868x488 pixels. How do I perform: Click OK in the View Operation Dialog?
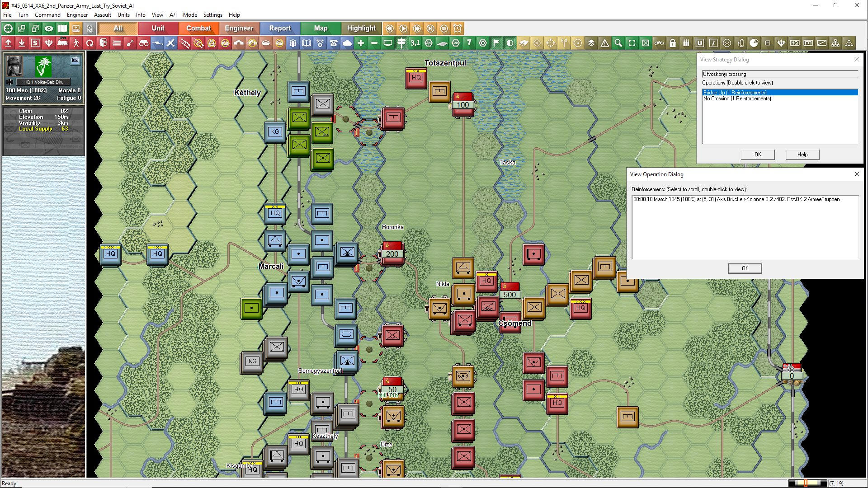(x=745, y=268)
